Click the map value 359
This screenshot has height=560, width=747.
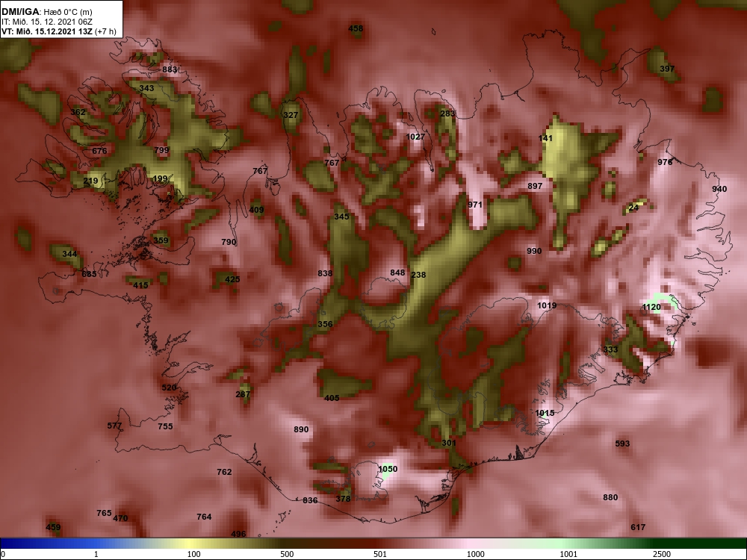click(x=161, y=240)
